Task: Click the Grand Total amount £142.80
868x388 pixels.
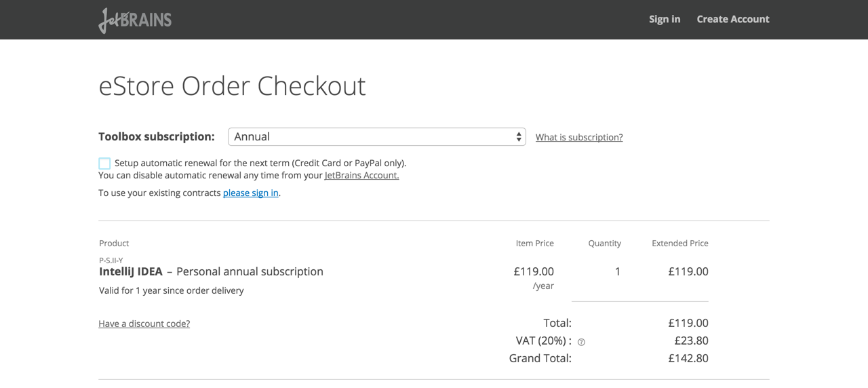Action: (688, 358)
